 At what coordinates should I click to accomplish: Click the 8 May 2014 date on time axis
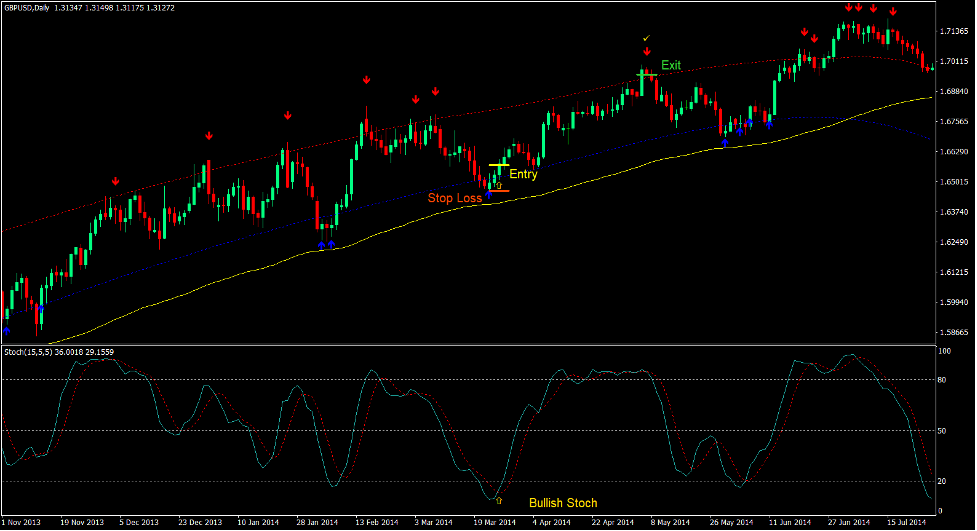click(x=671, y=522)
